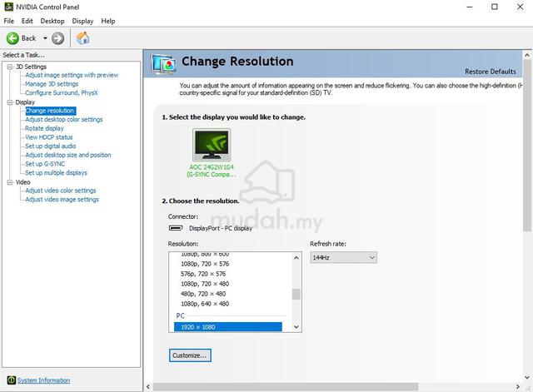This screenshot has height=392, width=533.
Task: Click the resolution list scrollbar thumb
Action: (296, 294)
